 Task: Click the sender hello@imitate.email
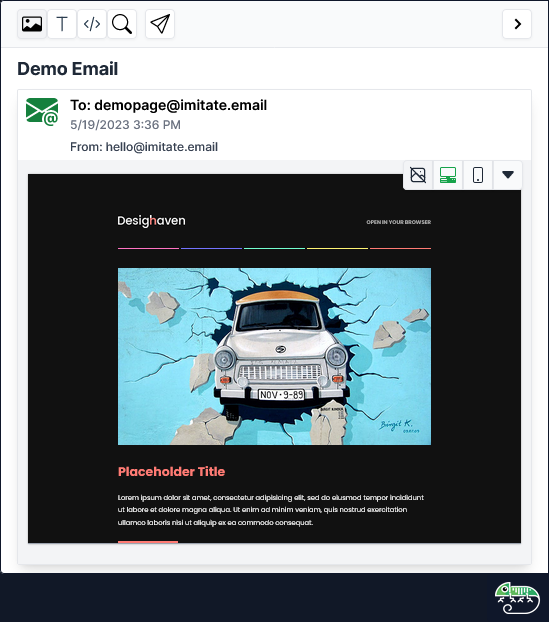point(161,147)
